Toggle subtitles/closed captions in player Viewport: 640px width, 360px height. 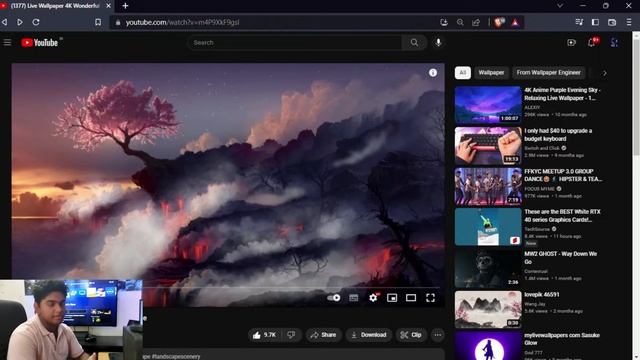point(353,298)
